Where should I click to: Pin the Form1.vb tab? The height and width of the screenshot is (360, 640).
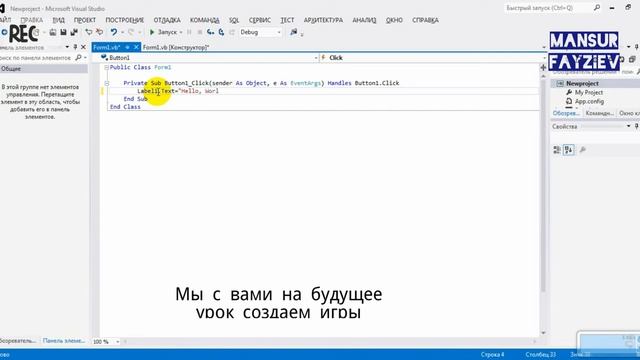coord(127,47)
